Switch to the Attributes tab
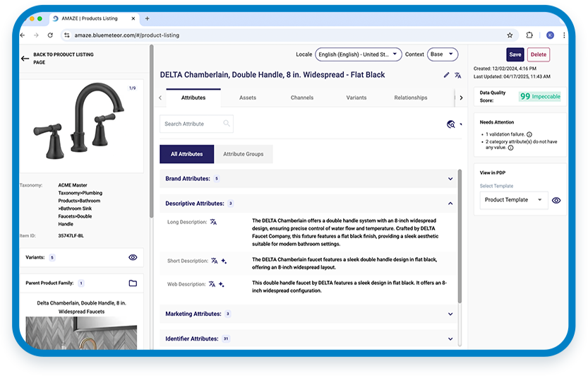Screen dimensions: 588x376 (193, 98)
